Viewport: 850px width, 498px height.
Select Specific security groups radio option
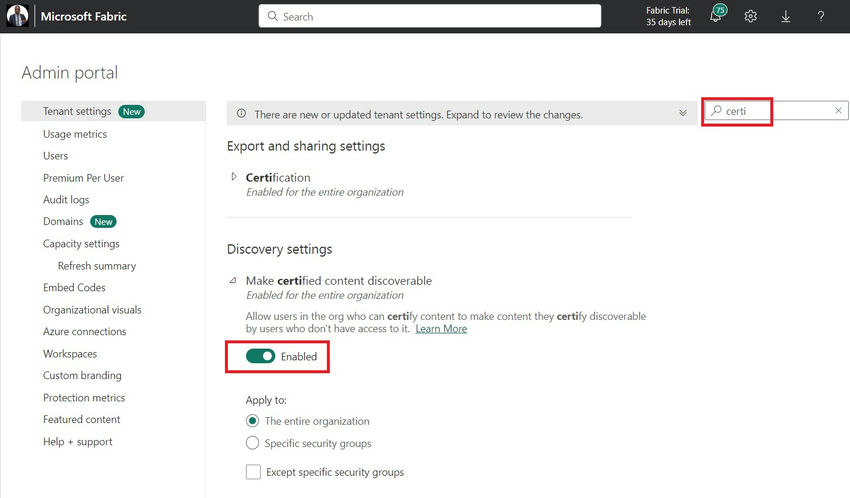(x=253, y=443)
